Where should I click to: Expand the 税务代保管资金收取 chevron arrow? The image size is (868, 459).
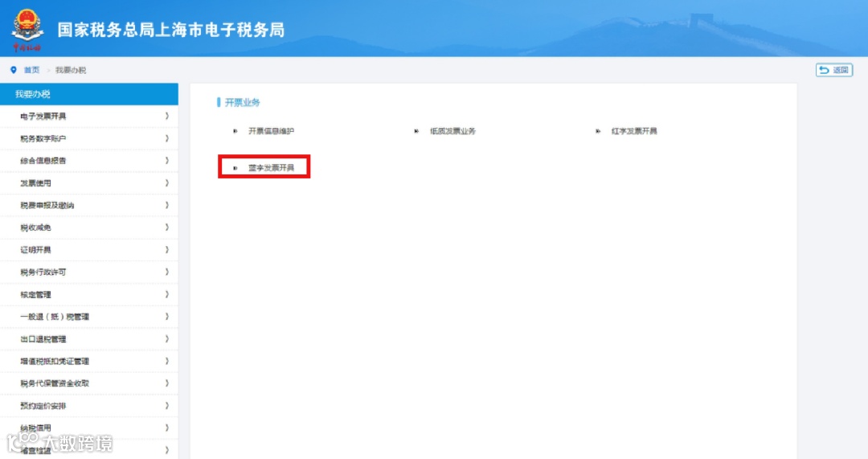(166, 383)
